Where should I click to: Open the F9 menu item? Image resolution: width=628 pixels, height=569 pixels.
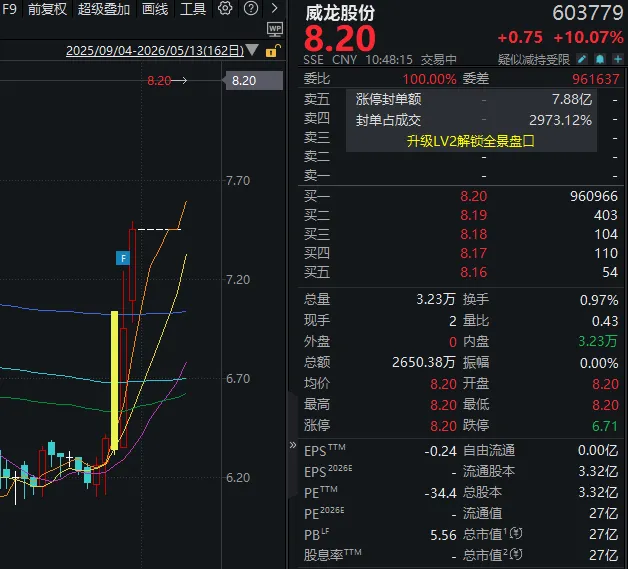(9, 8)
